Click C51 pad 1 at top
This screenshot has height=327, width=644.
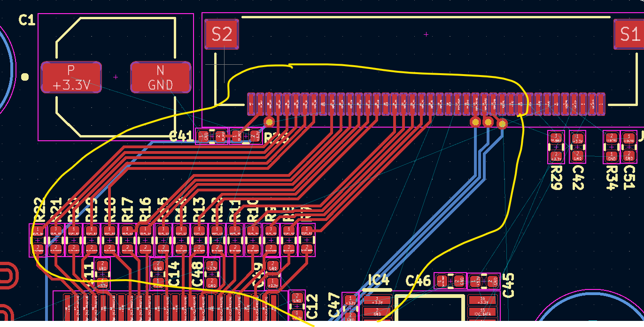628,138
